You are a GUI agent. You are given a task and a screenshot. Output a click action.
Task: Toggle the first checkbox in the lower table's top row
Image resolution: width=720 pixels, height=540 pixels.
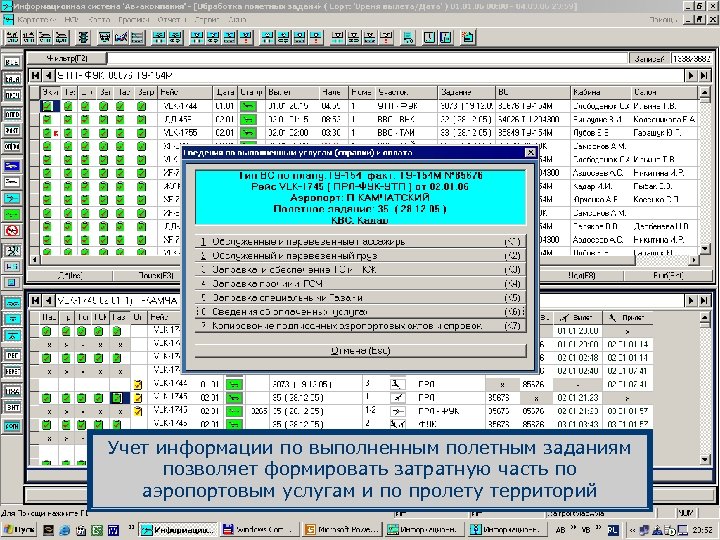coord(46,331)
